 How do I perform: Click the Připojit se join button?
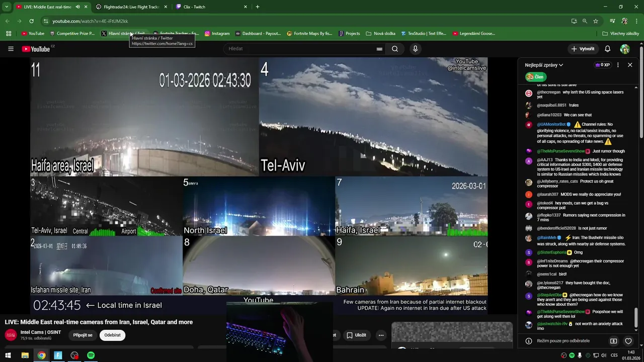click(83, 335)
